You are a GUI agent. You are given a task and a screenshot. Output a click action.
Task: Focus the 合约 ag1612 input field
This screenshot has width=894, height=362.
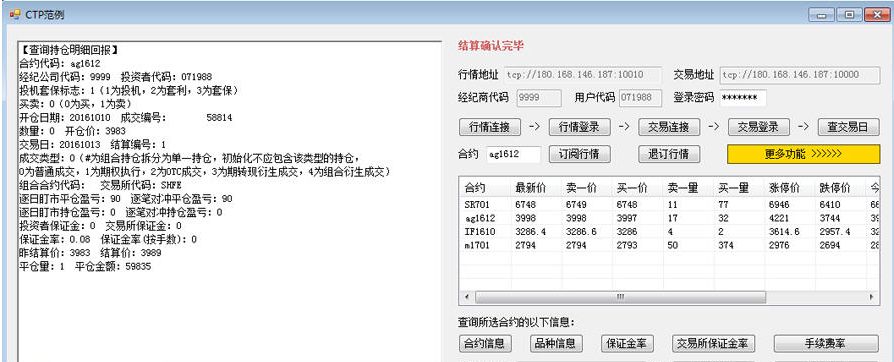pyautogui.click(x=514, y=154)
